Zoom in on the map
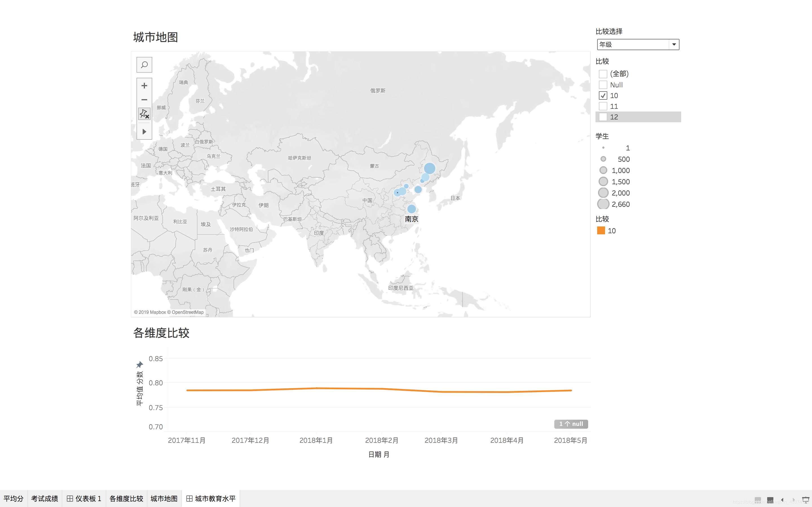 (x=144, y=86)
